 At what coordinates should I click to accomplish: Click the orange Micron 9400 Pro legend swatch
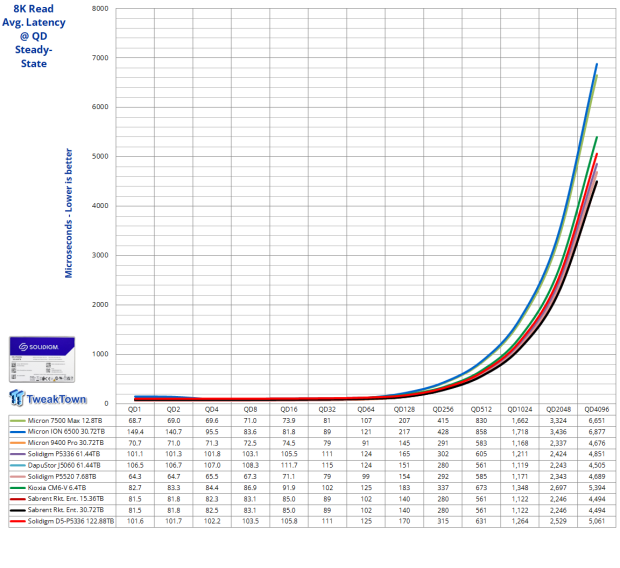pyautogui.click(x=18, y=443)
